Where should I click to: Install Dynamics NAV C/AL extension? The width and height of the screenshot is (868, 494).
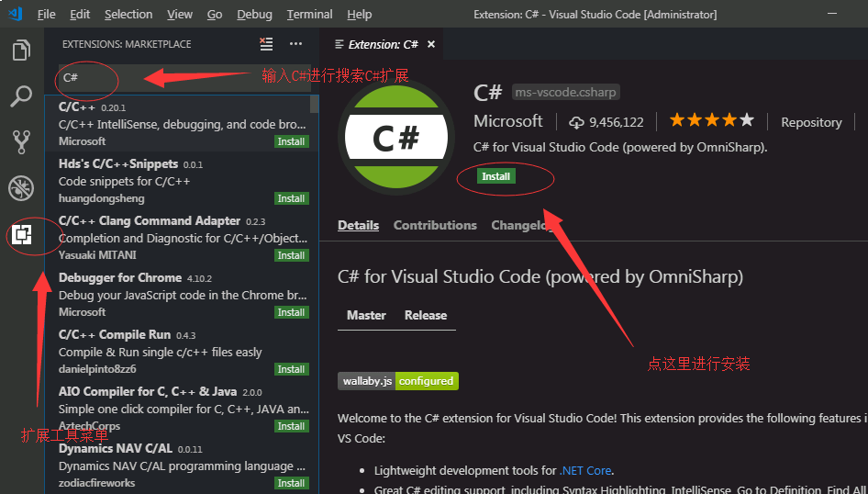point(291,483)
